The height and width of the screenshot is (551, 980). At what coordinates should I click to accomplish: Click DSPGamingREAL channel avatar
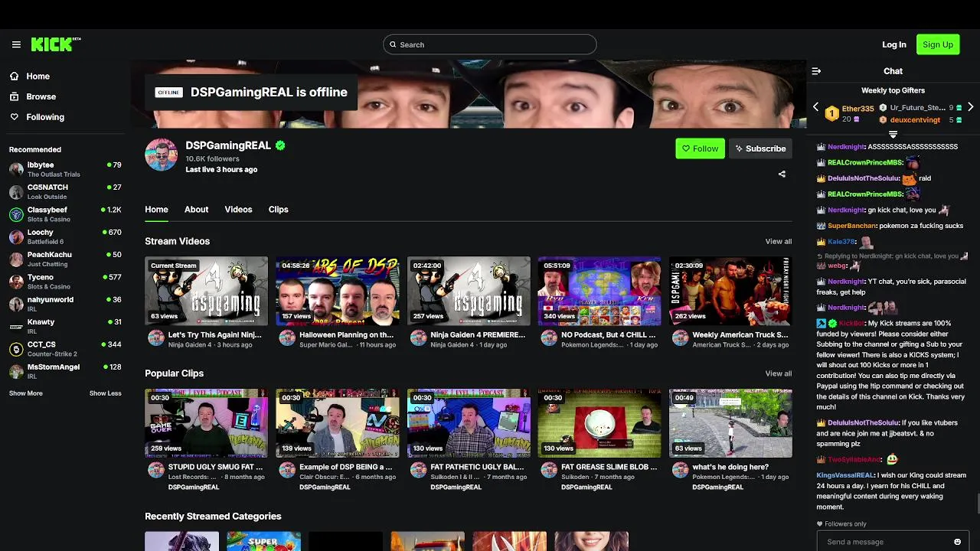point(161,155)
